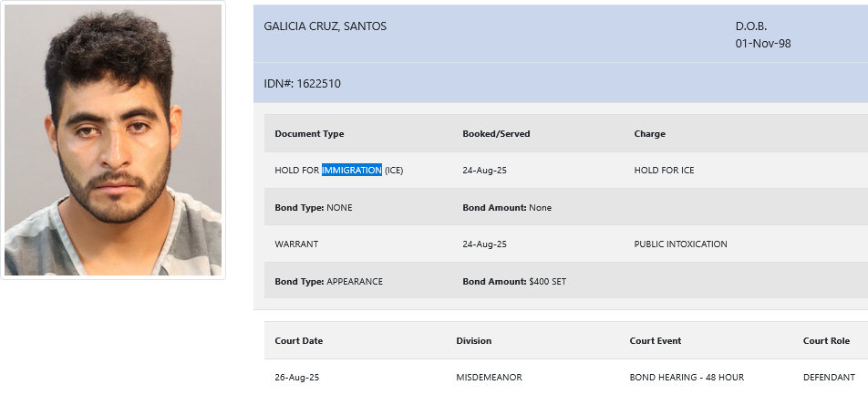868x395 pixels.
Task: Click the Charge column header
Action: click(x=649, y=133)
